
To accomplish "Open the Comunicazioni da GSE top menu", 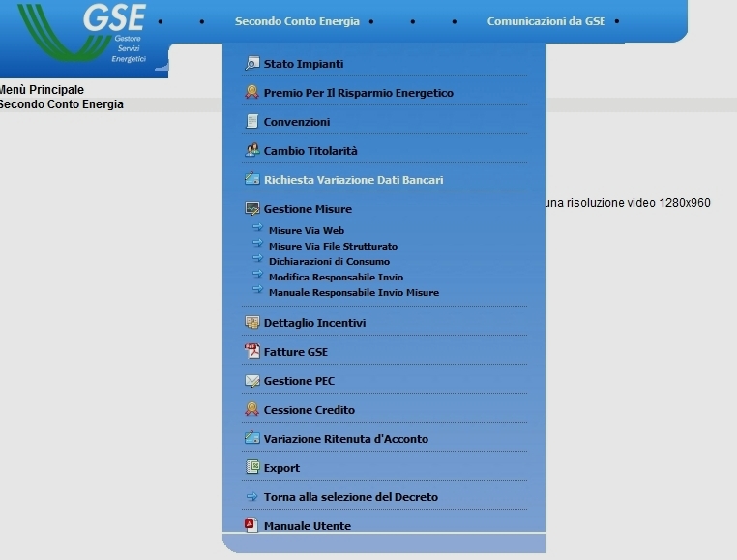I will [x=546, y=21].
